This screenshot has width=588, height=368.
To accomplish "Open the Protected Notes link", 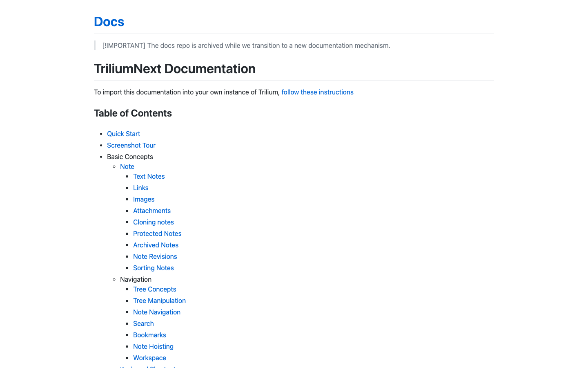I will (157, 234).
